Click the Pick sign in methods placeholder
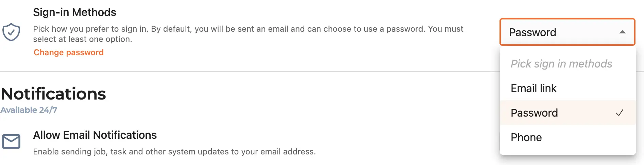The width and height of the screenshot is (644, 165). tap(561, 64)
